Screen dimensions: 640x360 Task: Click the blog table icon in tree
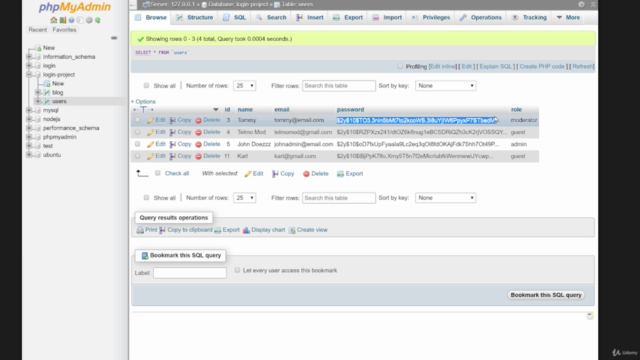pos(47,93)
